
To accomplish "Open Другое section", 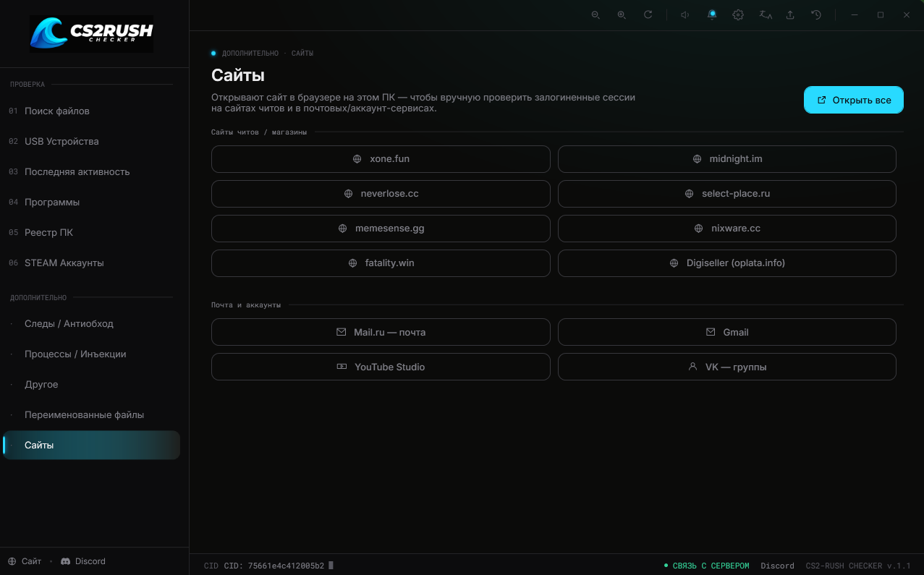I will [x=91, y=385].
